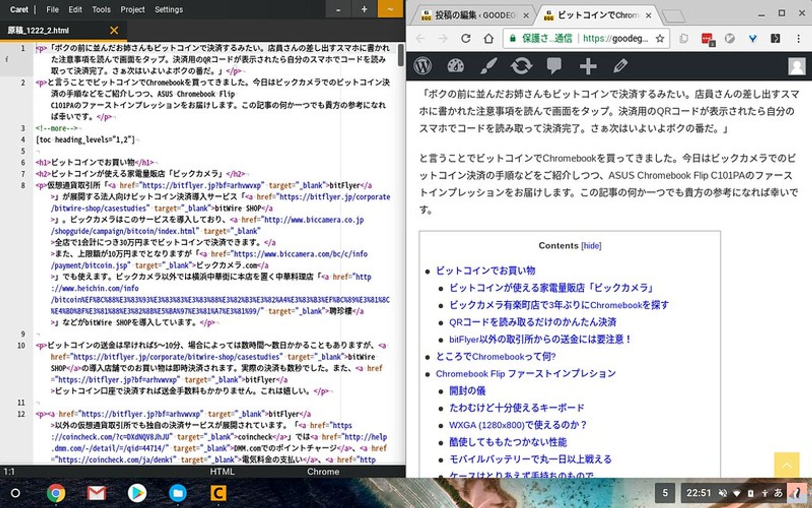Open Chromebook Flip ファーストインプレション link

tap(526, 373)
